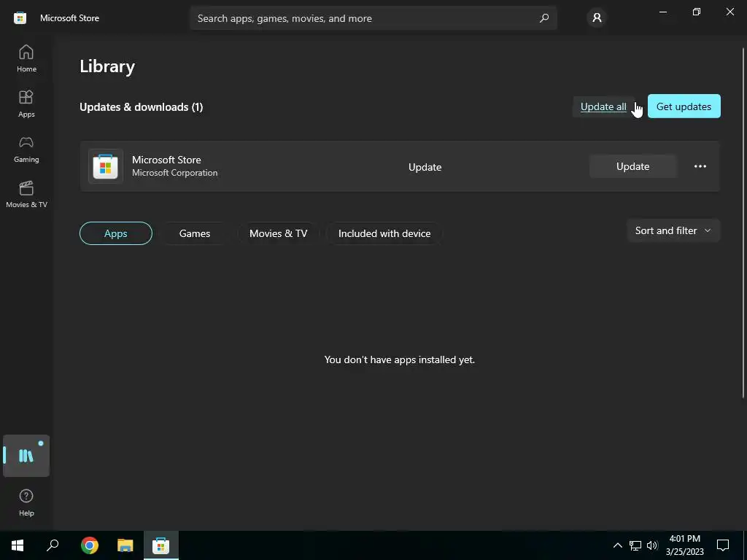The height and width of the screenshot is (560, 747).
Task: Open the user account profile icon
Action: pos(597,18)
